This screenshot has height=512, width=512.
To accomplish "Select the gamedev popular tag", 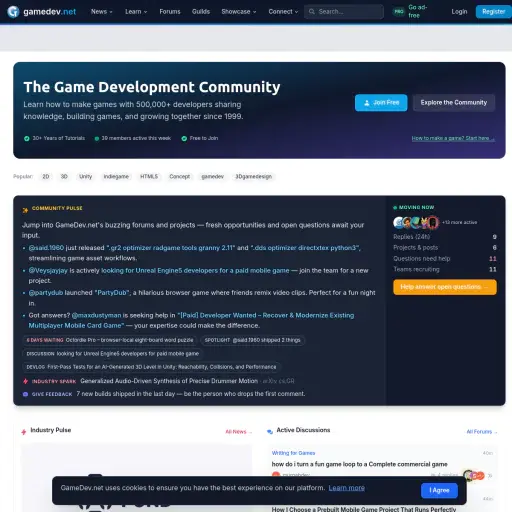I will pos(212,177).
